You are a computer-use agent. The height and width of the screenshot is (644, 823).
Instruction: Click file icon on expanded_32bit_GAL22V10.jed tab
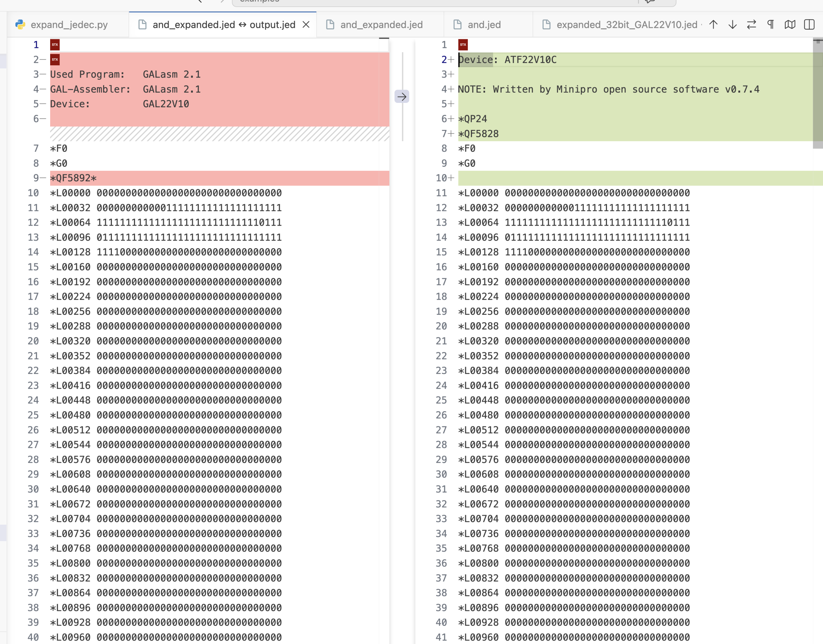point(546,25)
